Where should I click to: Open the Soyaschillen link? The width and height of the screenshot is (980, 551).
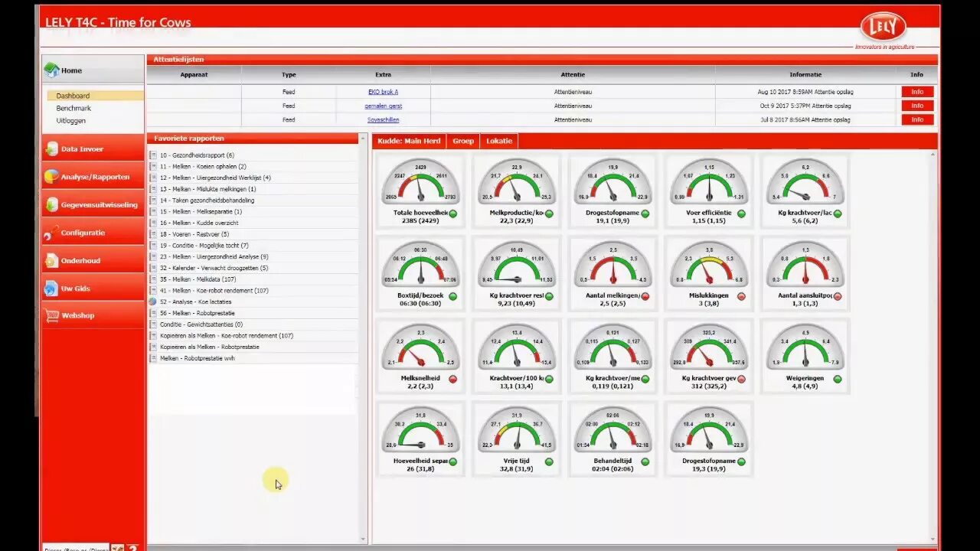click(384, 119)
